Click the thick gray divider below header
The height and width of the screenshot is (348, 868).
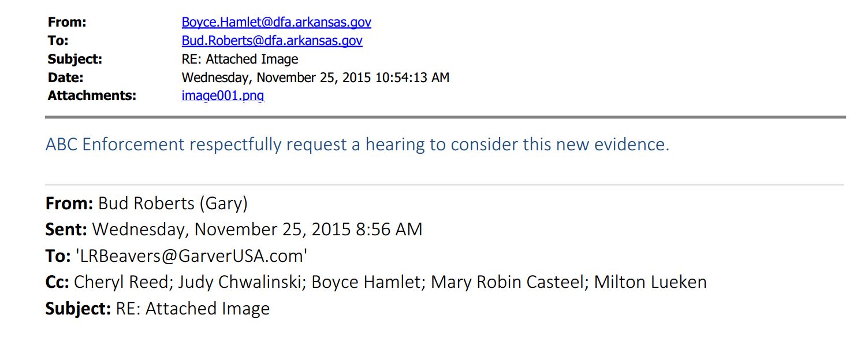445,117
